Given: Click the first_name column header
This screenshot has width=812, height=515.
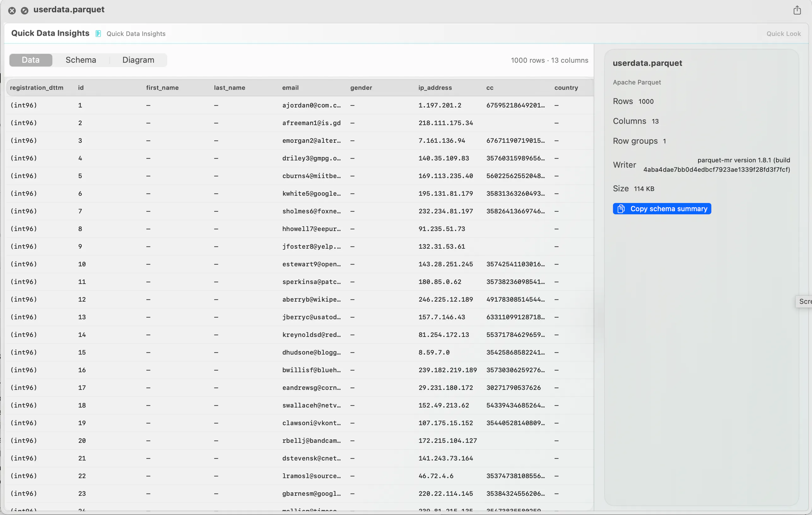Looking at the screenshot, I should tap(162, 88).
